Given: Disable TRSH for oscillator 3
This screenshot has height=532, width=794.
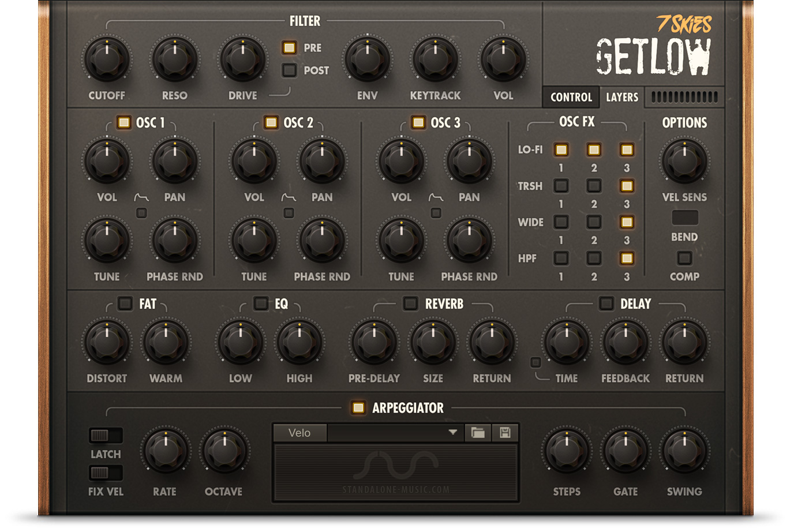Looking at the screenshot, I should [x=627, y=186].
